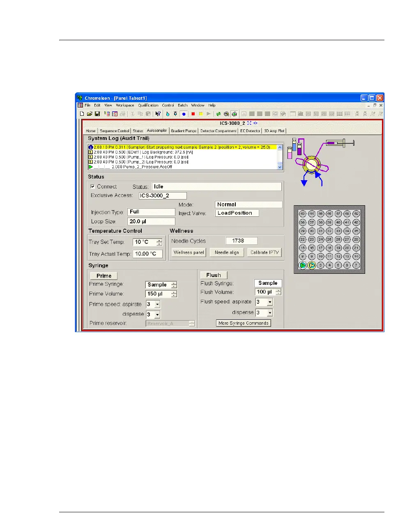Image resolution: width=414 pixels, height=532 pixels.
Task: Switch to the Gradient Pumps tab
Action: click(184, 131)
